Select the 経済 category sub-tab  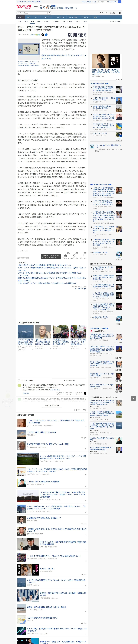[39, 21]
